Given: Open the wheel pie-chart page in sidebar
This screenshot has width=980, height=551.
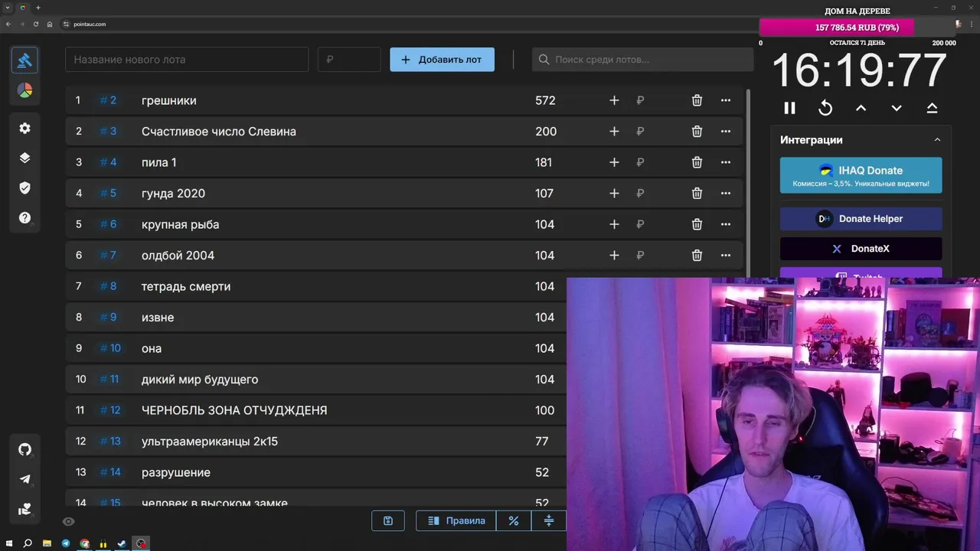Looking at the screenshot, I should (x=24, y=90).
